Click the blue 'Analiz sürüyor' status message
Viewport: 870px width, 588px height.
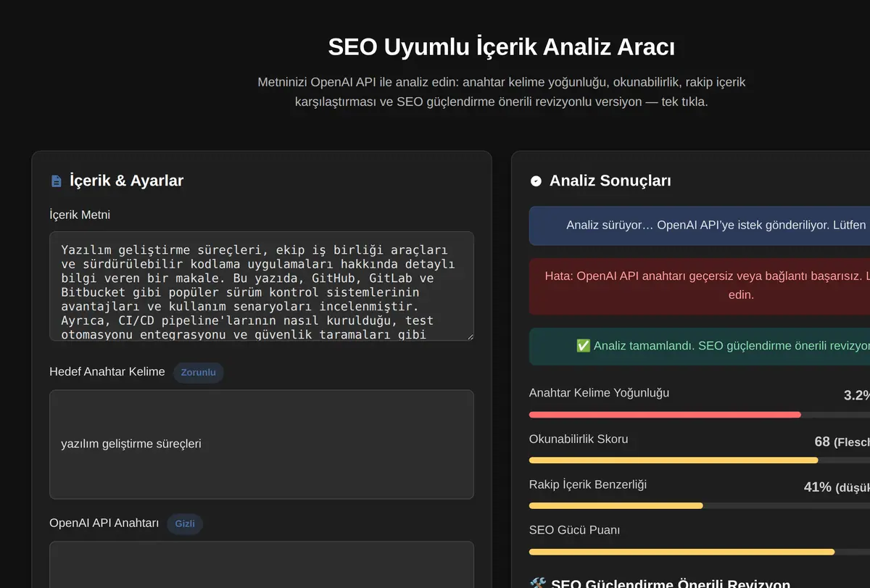click(700, 225)
